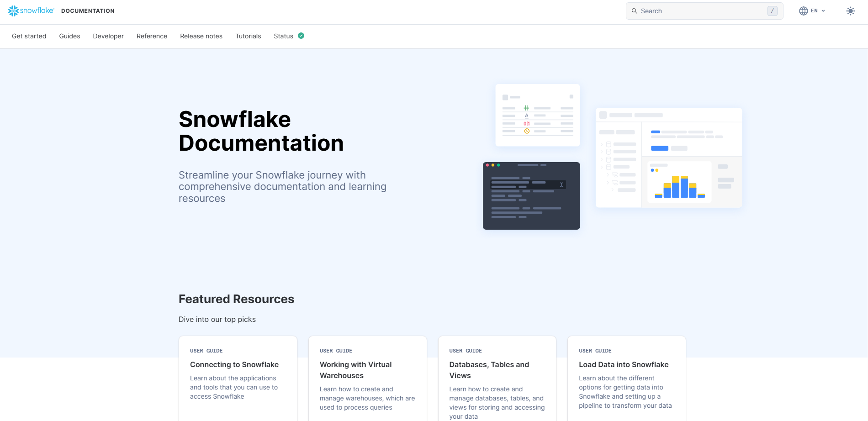Viewport: 868px width, 421px height.
Task: Click the Featured Resources heading
Action: pos(236,299)
